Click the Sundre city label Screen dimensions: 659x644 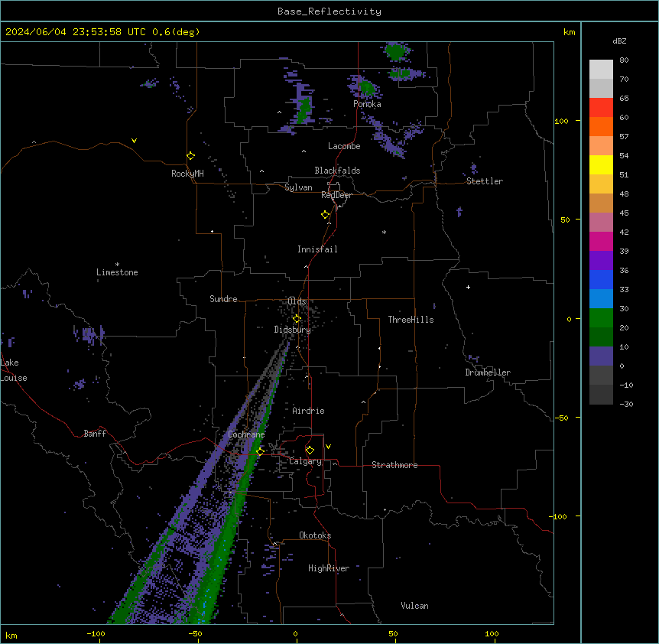[x=223, y=299]
